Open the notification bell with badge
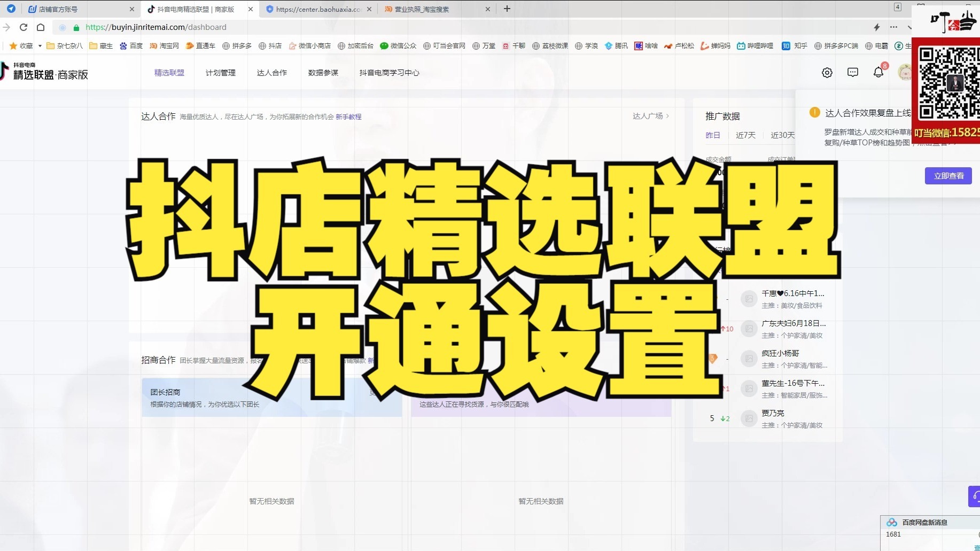The width and height of the screenshot is (980, 551). tap(878, 72)
